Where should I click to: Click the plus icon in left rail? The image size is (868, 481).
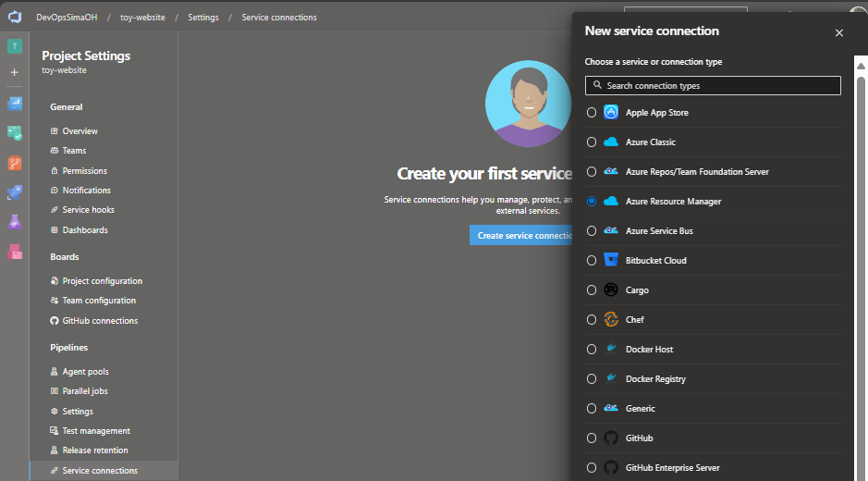15,72
